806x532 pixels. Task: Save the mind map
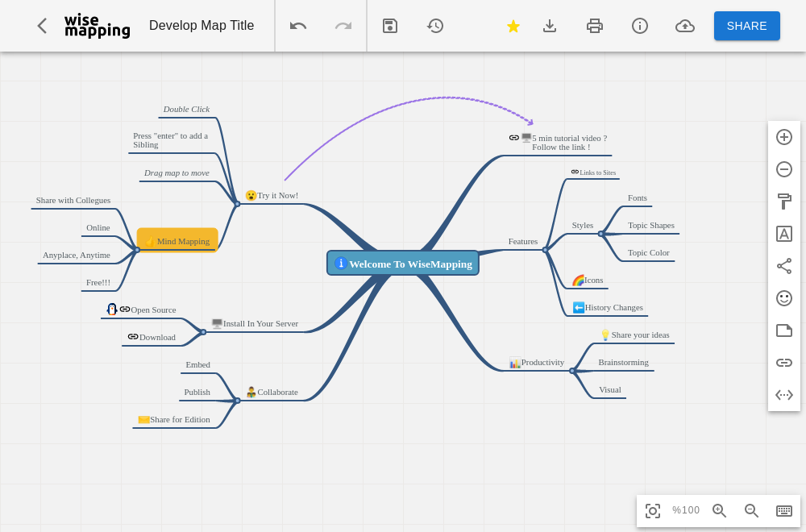390,26
